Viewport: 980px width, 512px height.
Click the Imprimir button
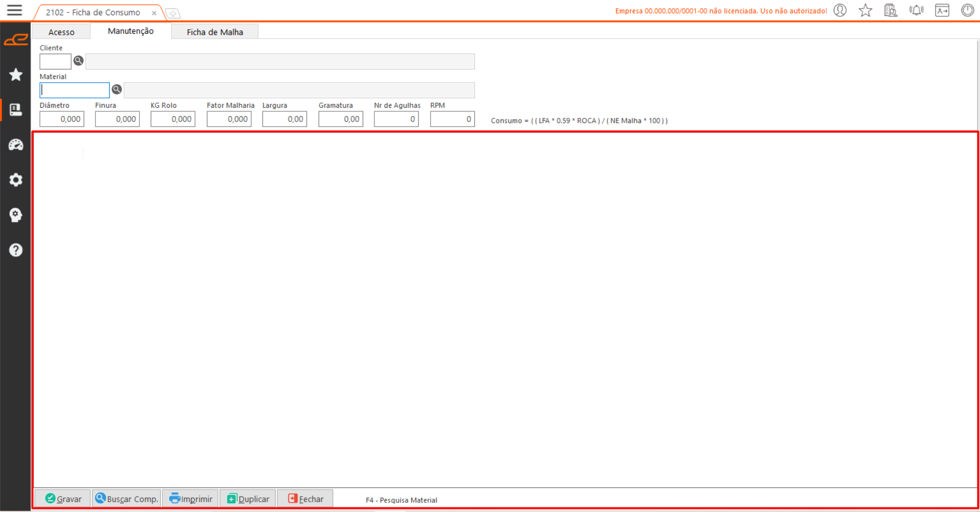(x=191, y=499)
